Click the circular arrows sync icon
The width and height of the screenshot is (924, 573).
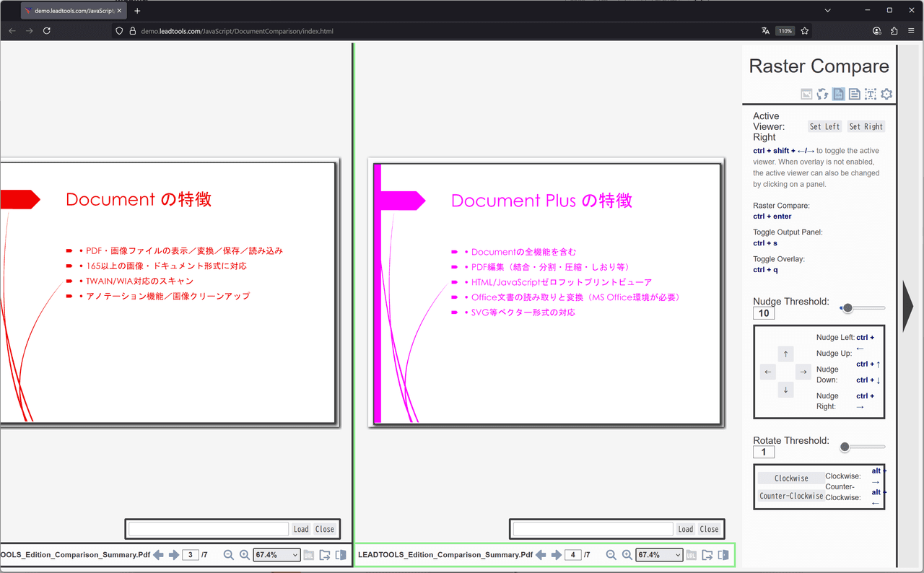click(822, 94)
